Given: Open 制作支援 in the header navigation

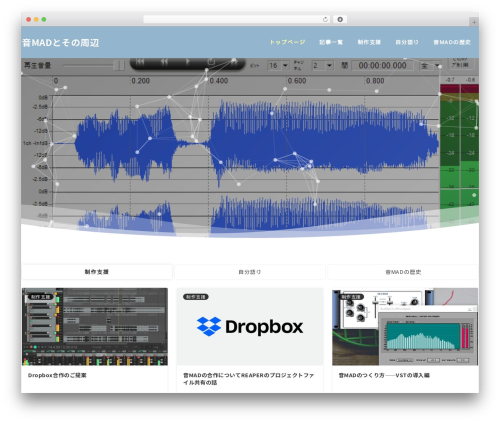Looking at the screenshot, I should 369,42.
